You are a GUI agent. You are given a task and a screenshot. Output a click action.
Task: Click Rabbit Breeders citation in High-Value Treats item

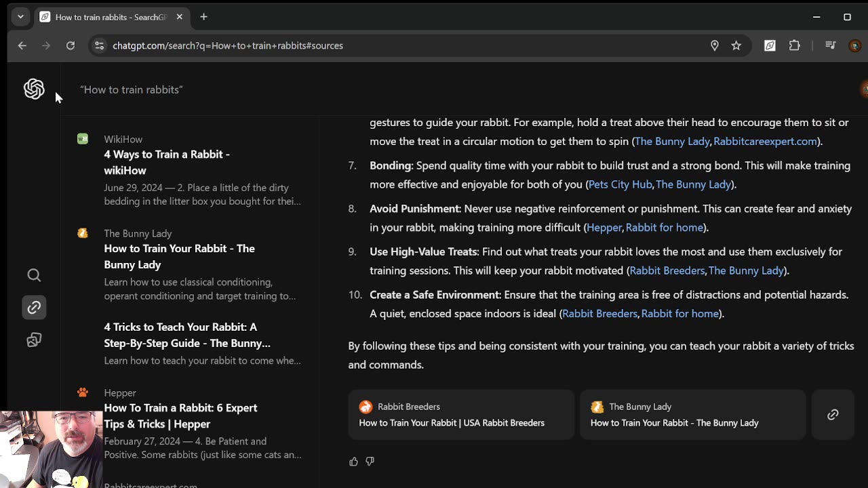click(667, 270)
